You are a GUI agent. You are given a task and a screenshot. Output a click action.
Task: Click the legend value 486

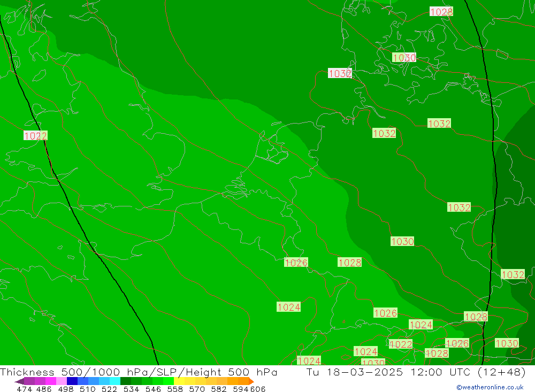(44, 389)
